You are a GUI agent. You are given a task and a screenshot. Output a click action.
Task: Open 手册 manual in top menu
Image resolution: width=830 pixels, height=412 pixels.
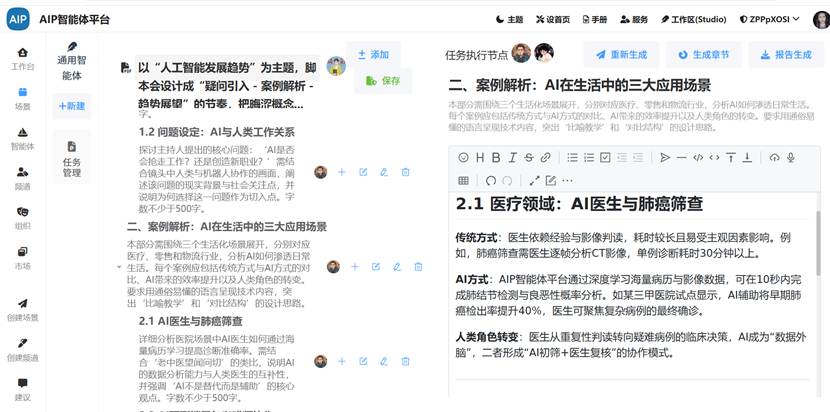(x=595, y=20)
